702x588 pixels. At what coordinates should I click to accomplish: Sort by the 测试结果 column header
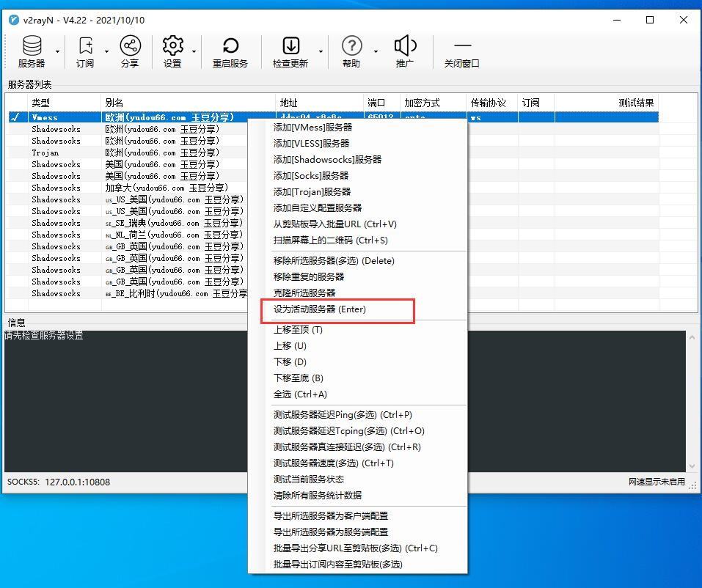(607, 103)
